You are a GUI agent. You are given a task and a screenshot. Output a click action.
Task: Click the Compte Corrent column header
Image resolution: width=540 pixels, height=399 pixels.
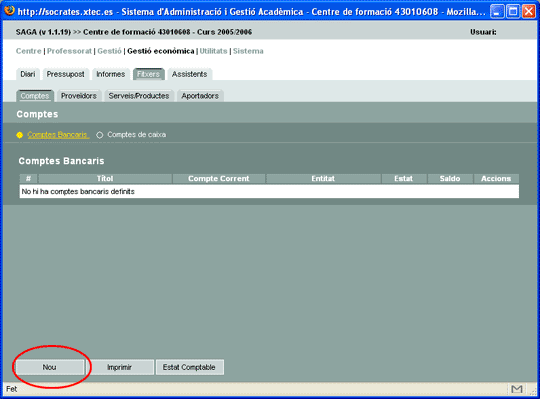tap(218, 179)
